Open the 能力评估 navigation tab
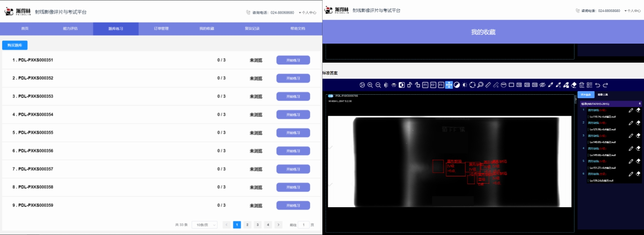The height and width of the screenshot is (235, 644). click(70, 28)
